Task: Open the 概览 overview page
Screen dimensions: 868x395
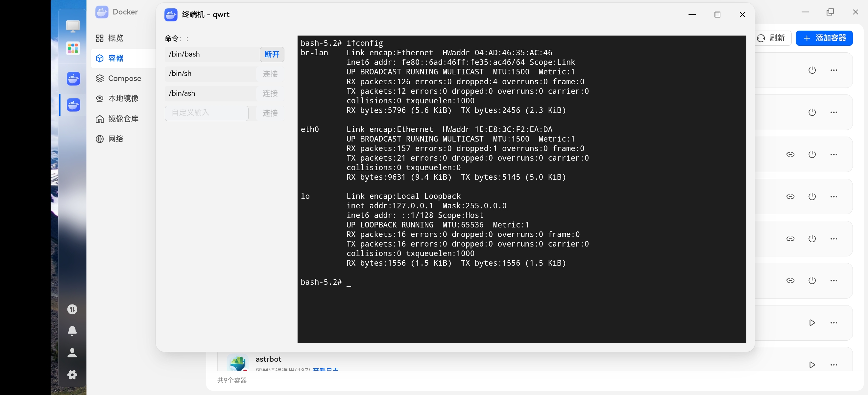Action: click(109, 38)
